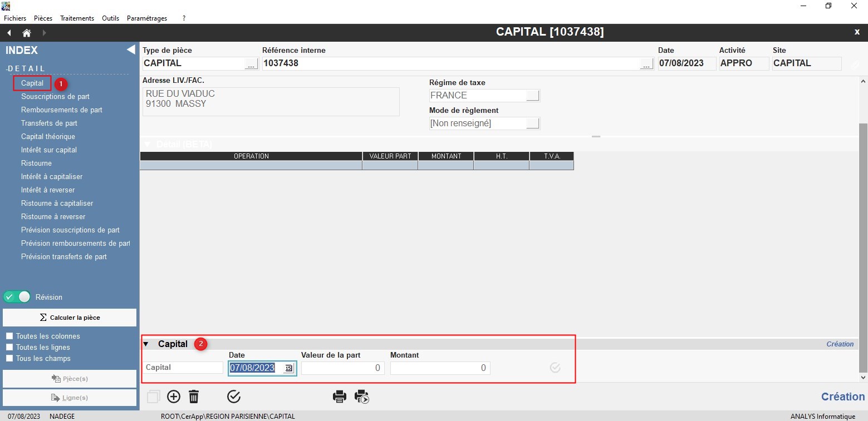868x421 pixels.
Task: Open the Mode de règlement selector
Action: [533, 123]
